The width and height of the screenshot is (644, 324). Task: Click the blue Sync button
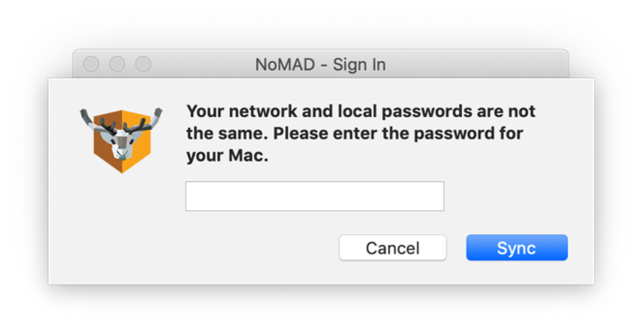(x=516, y=248)
